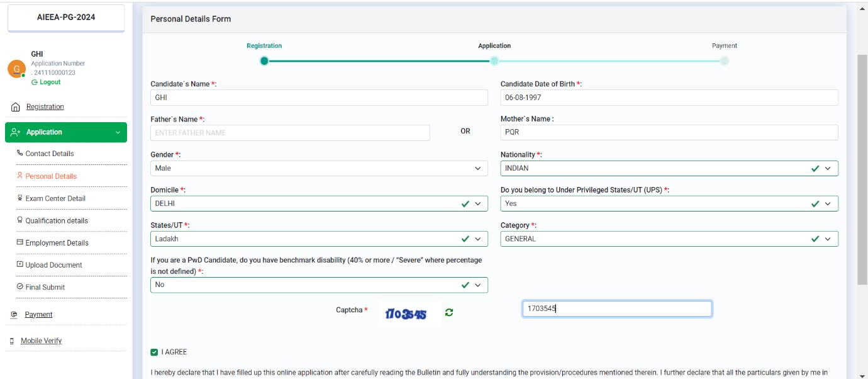Uncheck the I AGREE checkbox
This screenshot has height=379, width=868.
click(155, 352)
